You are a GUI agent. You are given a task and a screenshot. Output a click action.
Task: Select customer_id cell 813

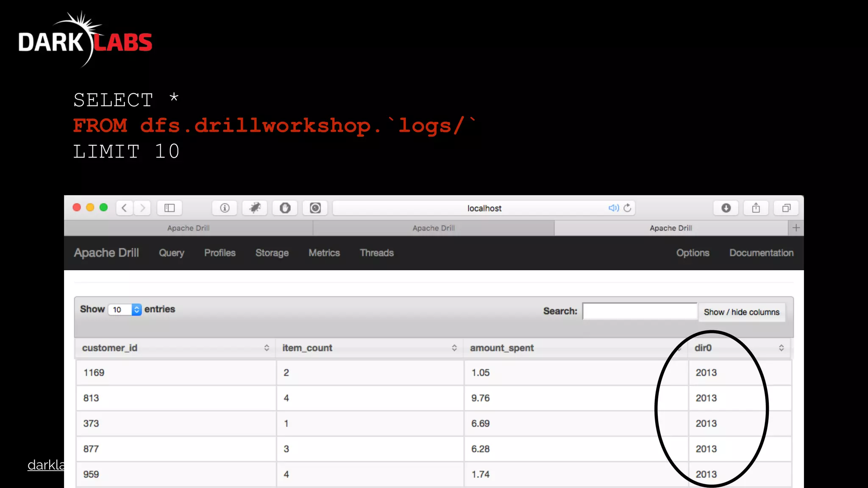point(176,398)
